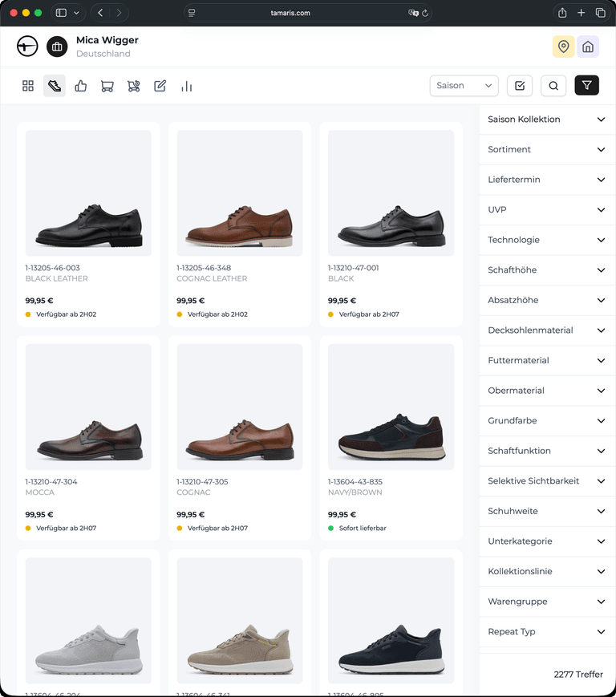Open the search icon
The height and width of the screenshot is (697, 616).
coord(553,85)
